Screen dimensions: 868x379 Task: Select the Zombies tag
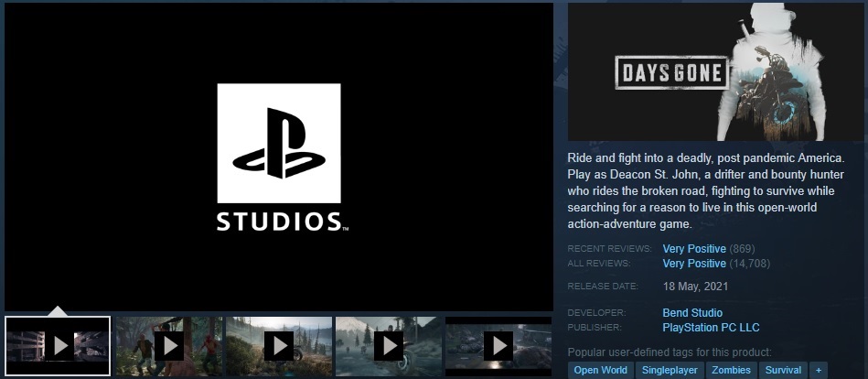(732, 370)
